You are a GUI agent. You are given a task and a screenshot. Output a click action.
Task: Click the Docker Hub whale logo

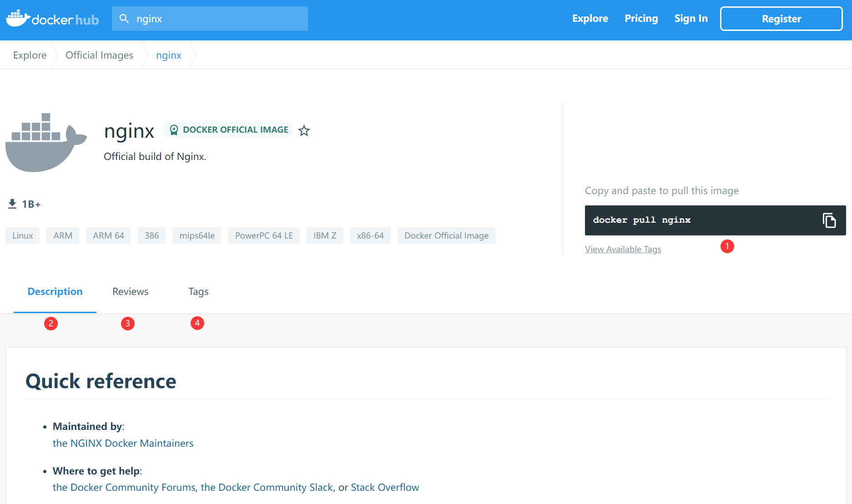click(18, 19)
